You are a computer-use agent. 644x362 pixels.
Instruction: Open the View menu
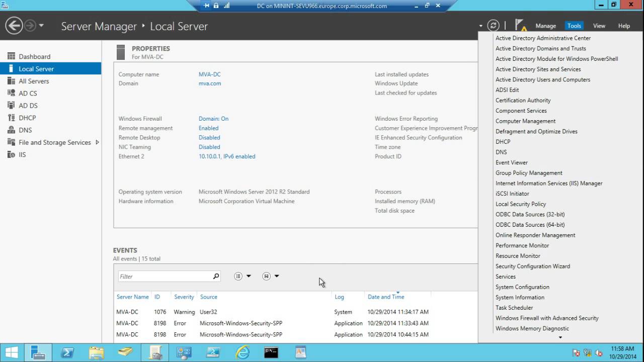(599, 26)
